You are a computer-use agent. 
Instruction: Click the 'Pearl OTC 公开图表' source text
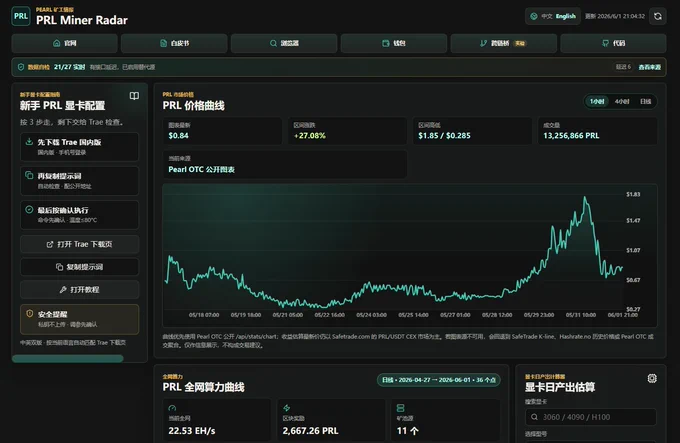(201, 169)
